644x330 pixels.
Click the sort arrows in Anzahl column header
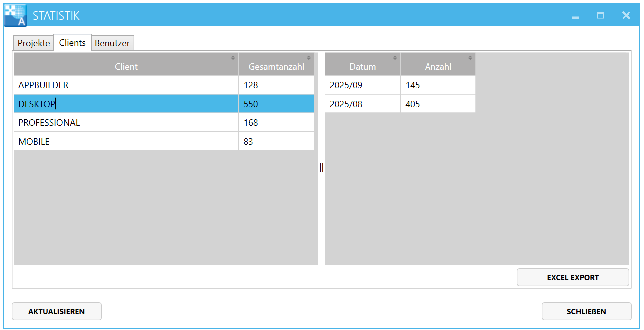[470, 58]
